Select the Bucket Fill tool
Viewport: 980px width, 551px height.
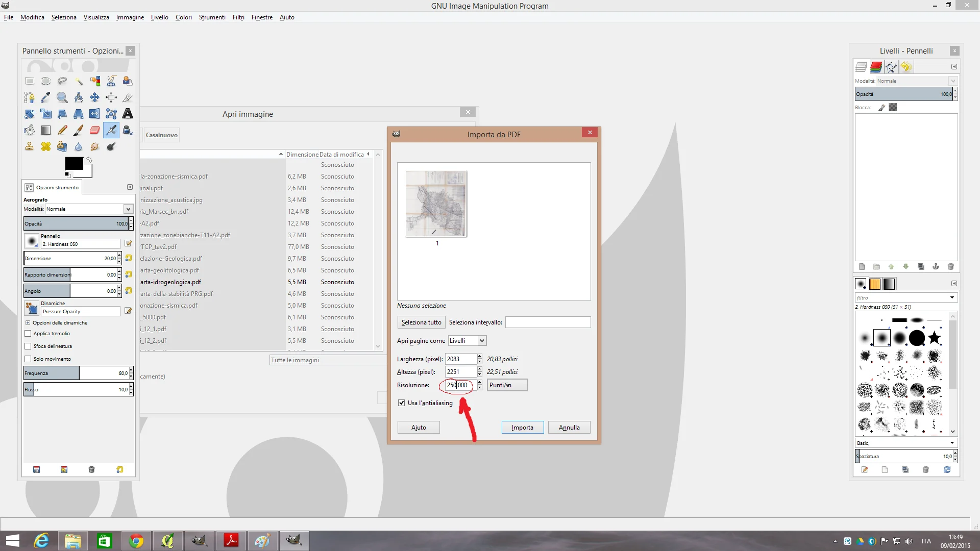pos(30,130)
